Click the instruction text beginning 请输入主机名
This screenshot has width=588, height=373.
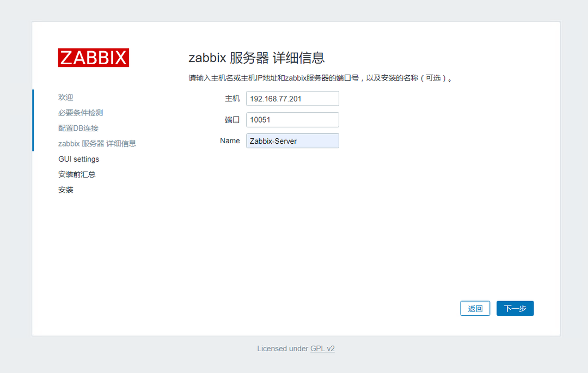321,78
